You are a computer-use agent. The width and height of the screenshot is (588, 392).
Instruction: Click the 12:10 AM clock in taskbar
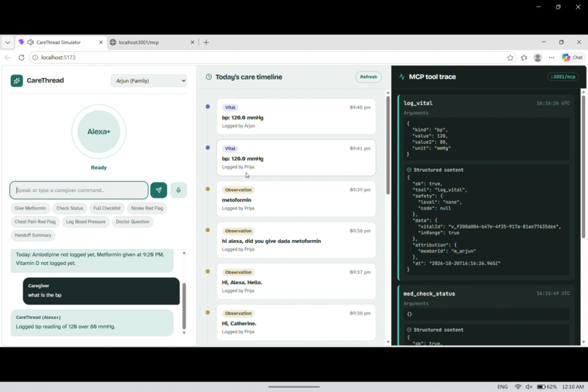tap(573, 387)
